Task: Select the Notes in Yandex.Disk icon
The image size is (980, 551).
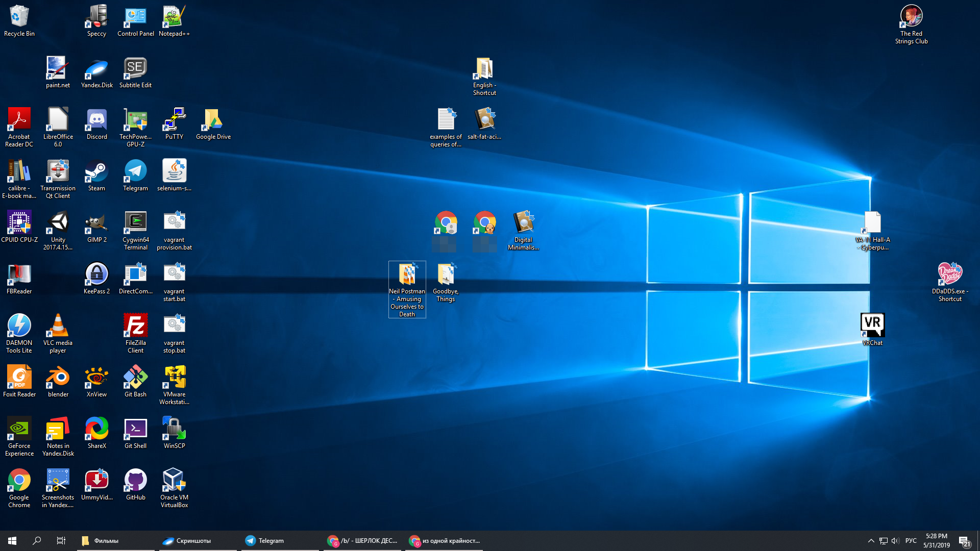Action: click(x=58, y=437)
